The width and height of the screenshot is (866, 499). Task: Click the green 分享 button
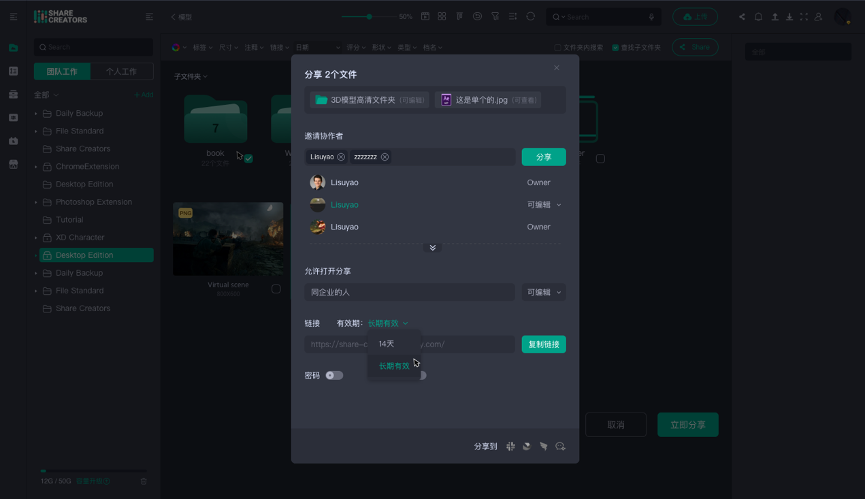click(x=543, y=157)
